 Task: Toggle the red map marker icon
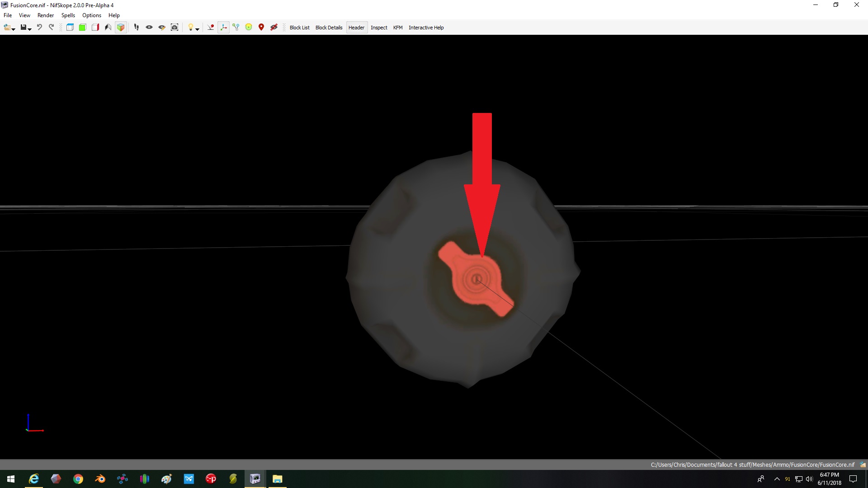261,28
